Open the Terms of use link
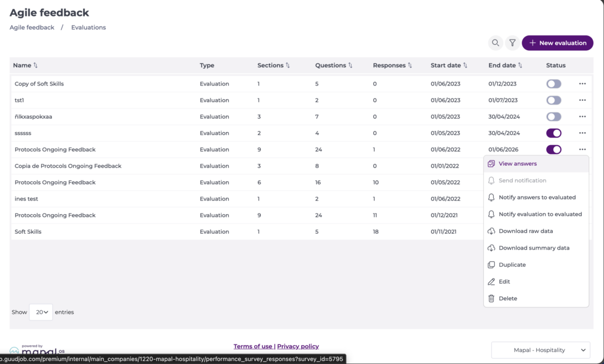The image size is (604, 364). pyautogui.click(x=252, y=346)
